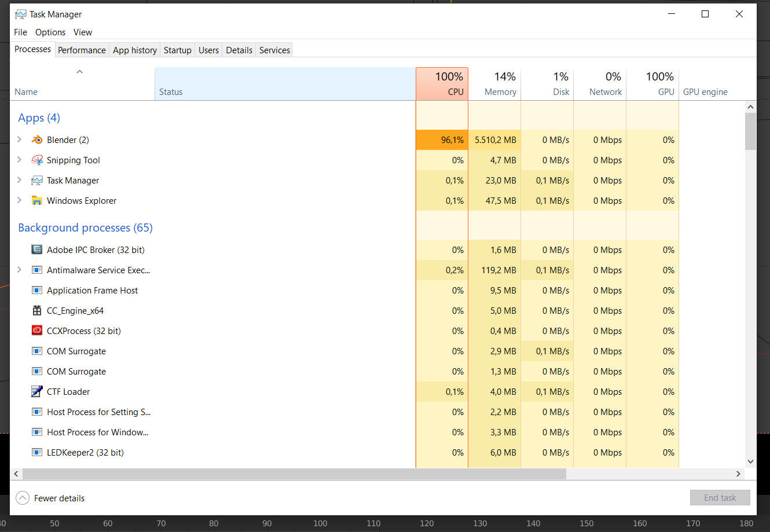Click Windows Explorer's 47,5 MB memory cell
Viewport: 770px width, 532px height.
point(494,201)
